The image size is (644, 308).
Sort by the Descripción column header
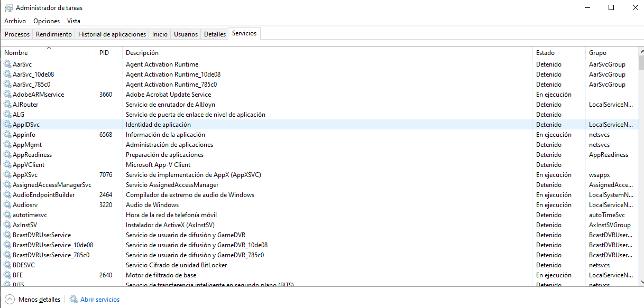[327, 53]
